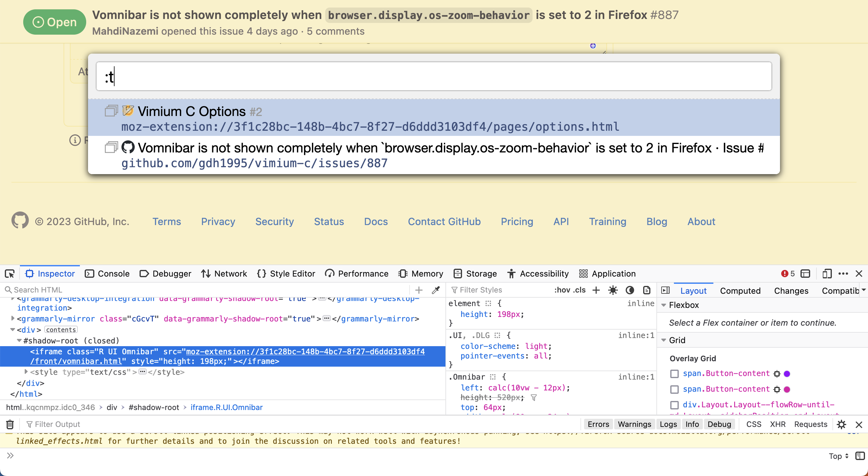Toggle the pseudo-class :hov panel

tap(562, 290)
